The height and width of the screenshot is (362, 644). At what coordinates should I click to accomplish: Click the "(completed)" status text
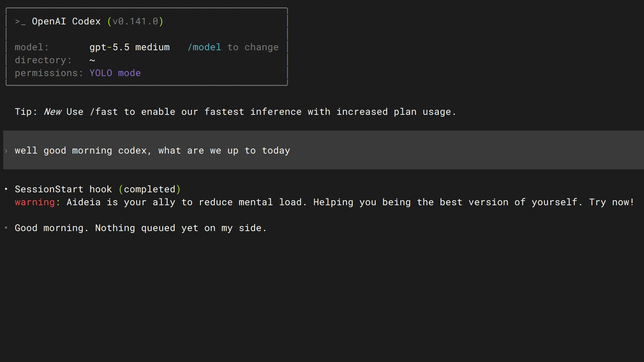point(150,189)
